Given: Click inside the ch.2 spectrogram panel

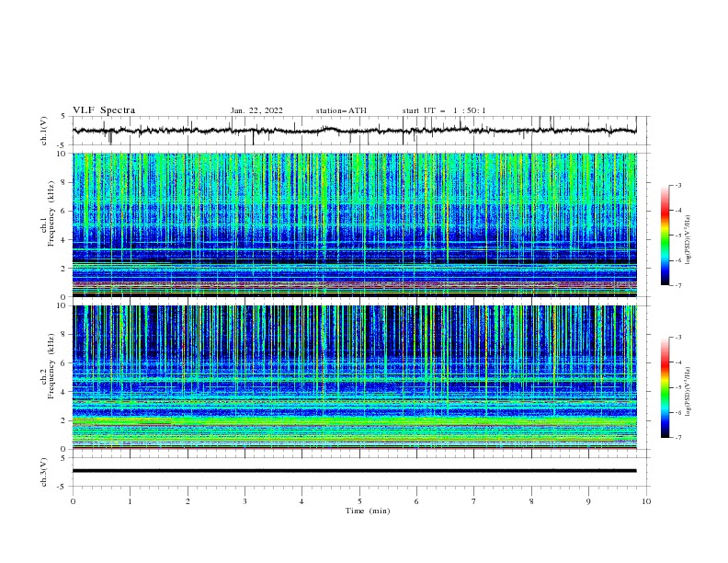Looking at the screenshot, I should (x=355, y=377).
